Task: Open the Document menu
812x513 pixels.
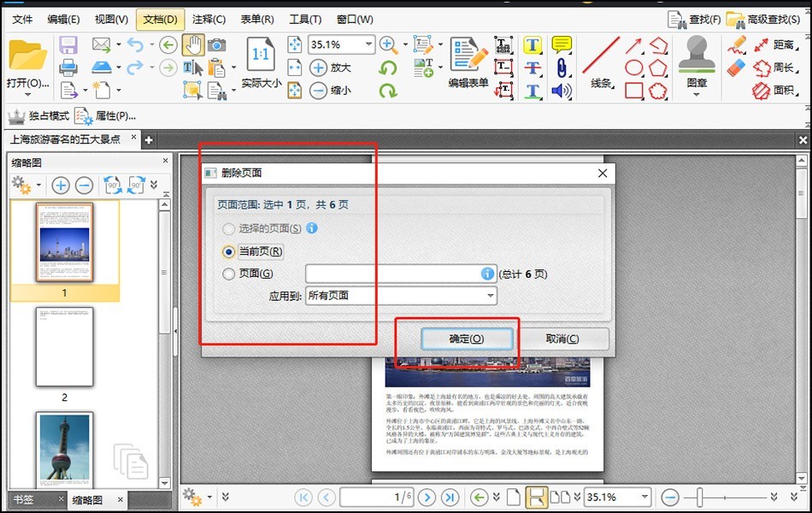Action: [x=160, y=20]
